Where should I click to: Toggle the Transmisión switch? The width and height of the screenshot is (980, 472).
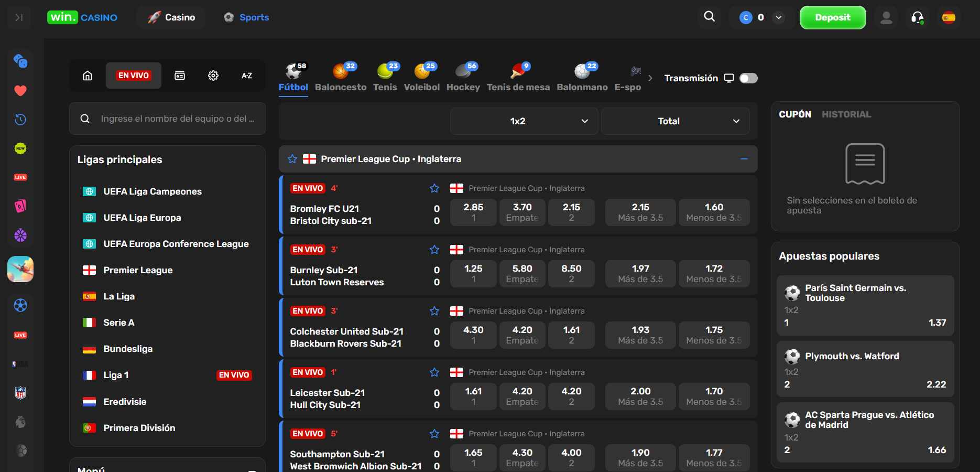748,78
